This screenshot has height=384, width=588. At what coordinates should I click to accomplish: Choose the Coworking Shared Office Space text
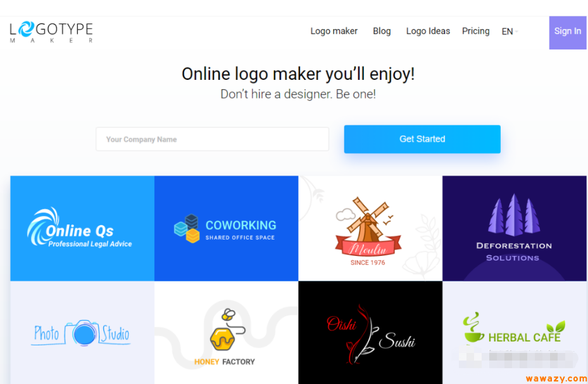tap(241, 230)
